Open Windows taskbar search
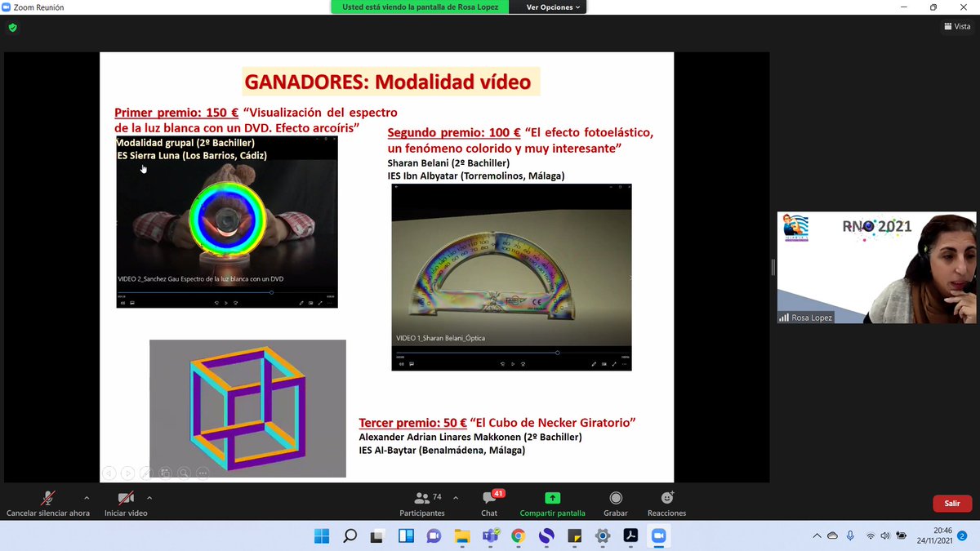 coord(350,535)
